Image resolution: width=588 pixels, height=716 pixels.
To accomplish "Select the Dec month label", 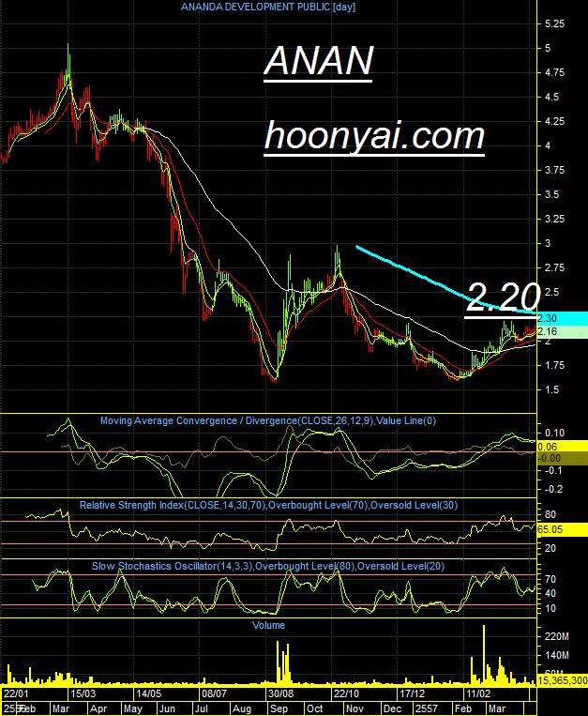I will tap(393, 708).
